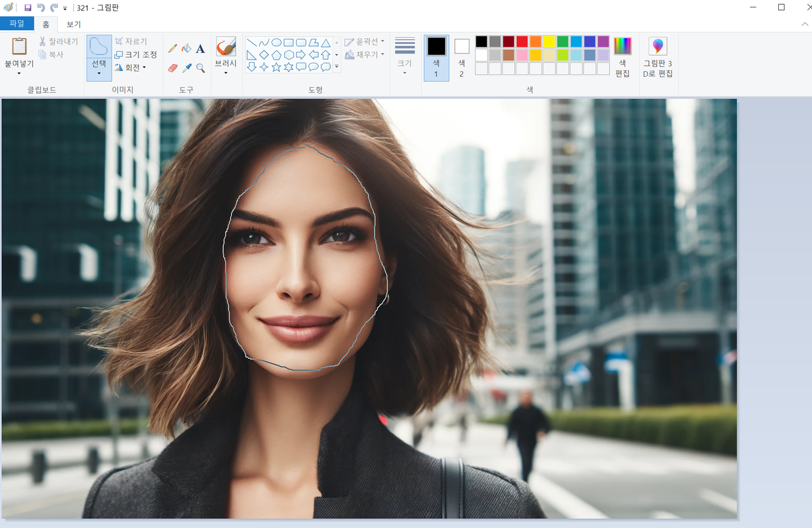Pick the purple color swatch

click(603, 41)
